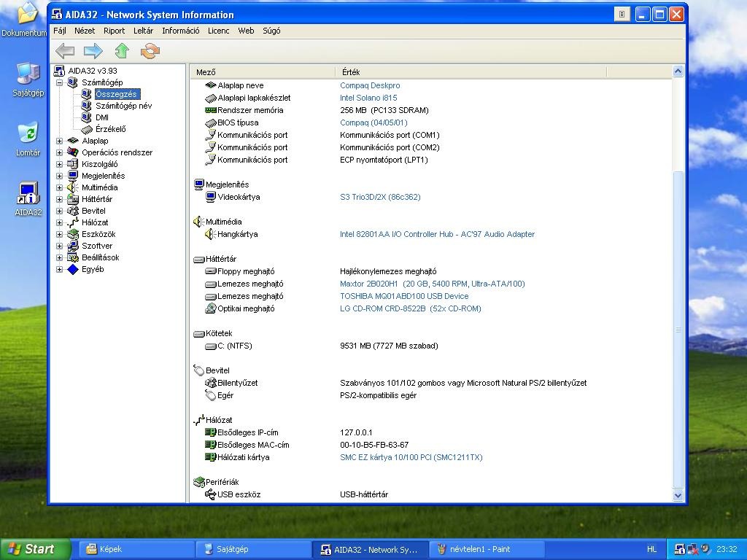Select the Összegzés tree item

[116, 94]
